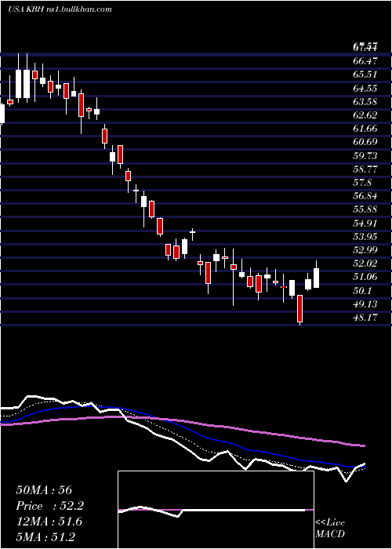The width and height of the screenshot is (392, 549).
Task: Click the 51.06 price level label
Action: (365, 278)
